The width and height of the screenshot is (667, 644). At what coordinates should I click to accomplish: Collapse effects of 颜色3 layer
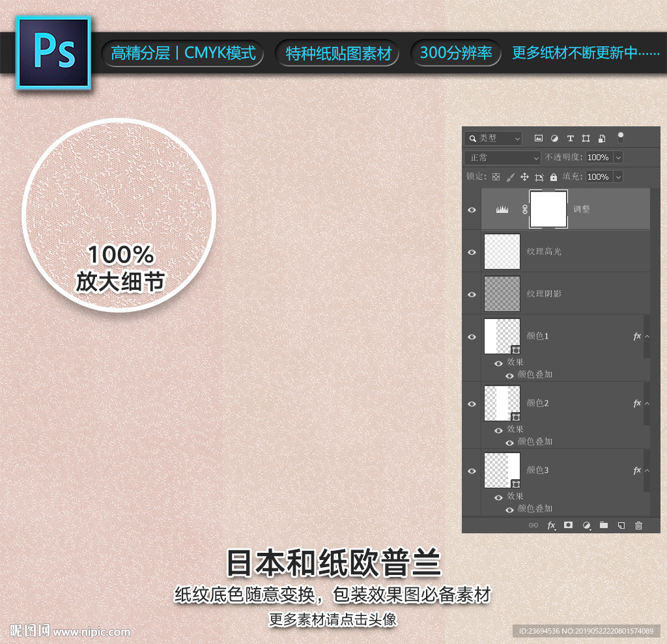(x=647, y=470)
